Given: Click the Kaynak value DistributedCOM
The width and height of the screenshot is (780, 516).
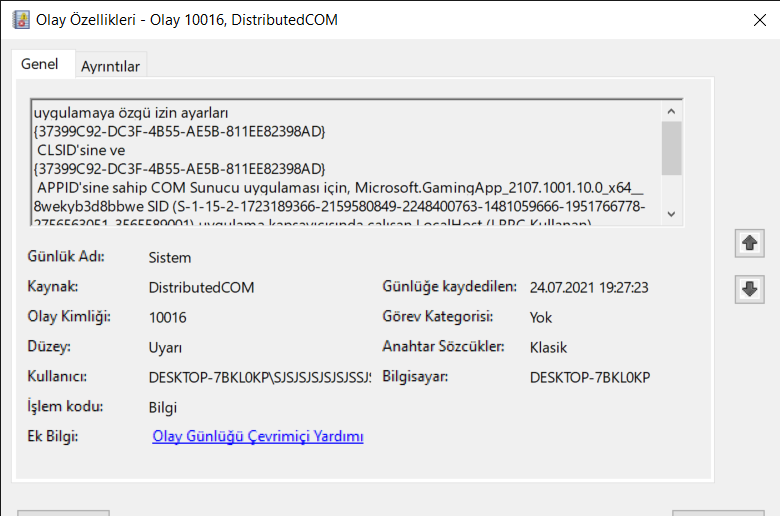Looking at the screenshot, I should pyautogui.click(x=201, y=288).
